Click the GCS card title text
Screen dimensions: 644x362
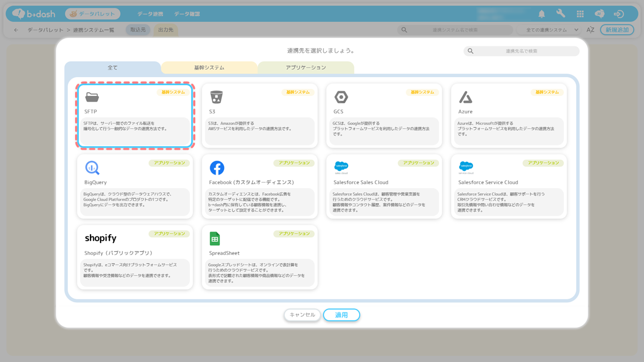point(338,112)
